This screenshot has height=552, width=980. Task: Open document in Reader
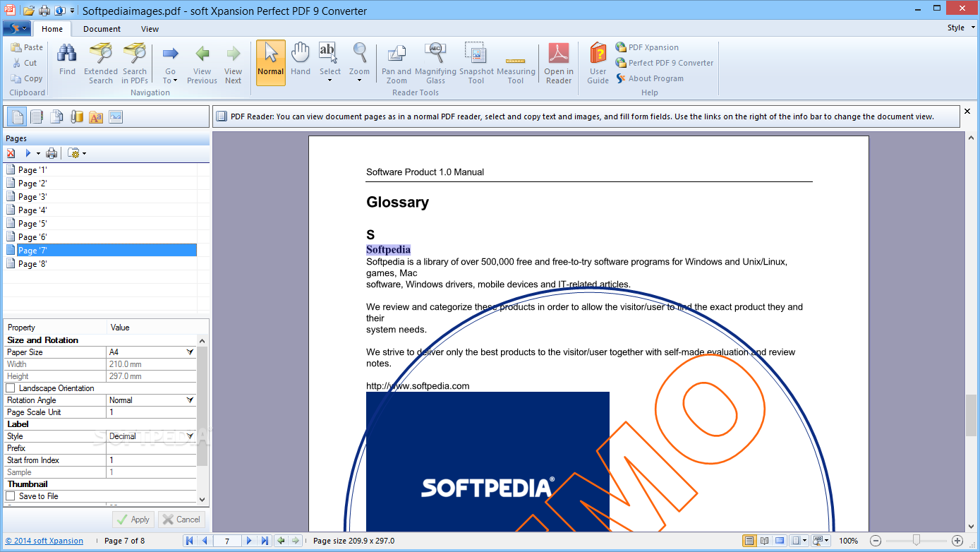pos(559,64)
